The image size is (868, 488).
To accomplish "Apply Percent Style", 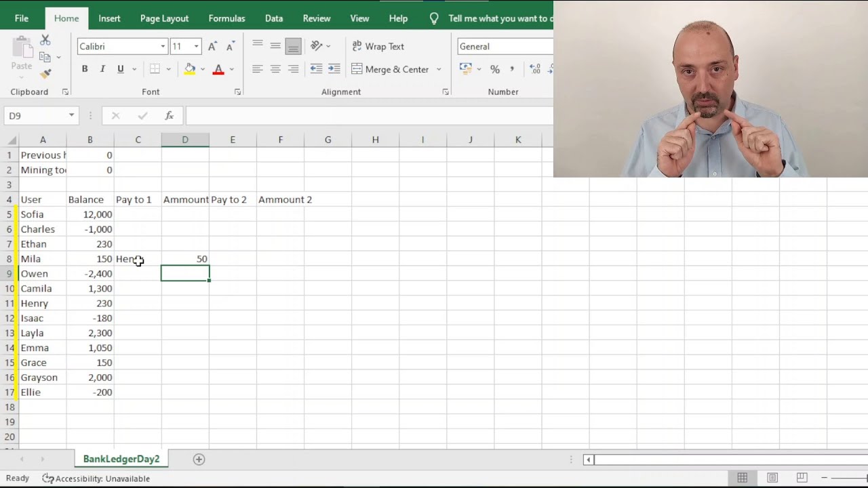I will tap(495, 69).
